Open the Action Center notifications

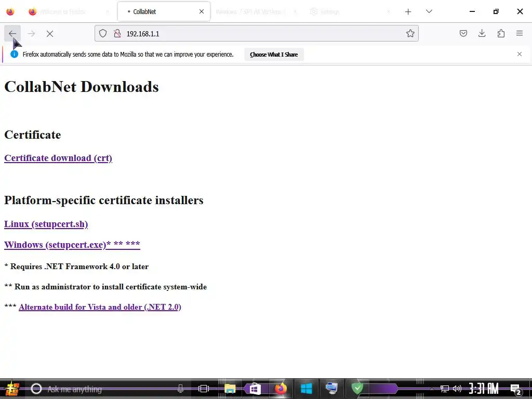click(x=516, y=390)
